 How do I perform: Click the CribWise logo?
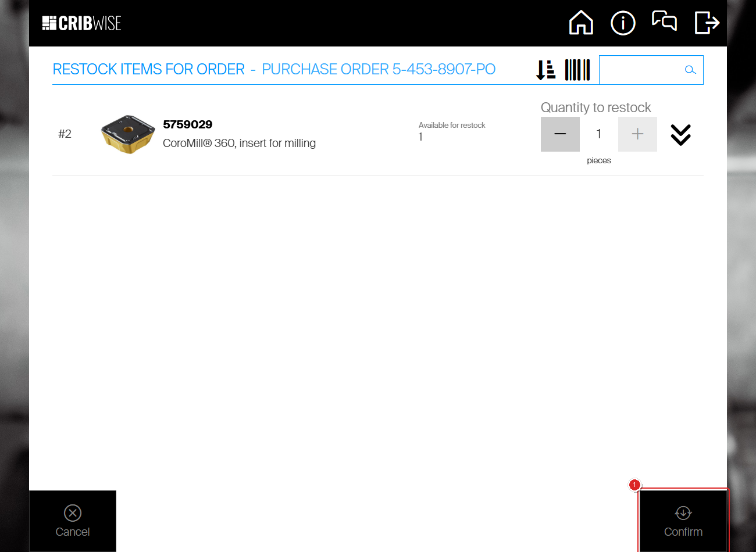click(81, 23)
